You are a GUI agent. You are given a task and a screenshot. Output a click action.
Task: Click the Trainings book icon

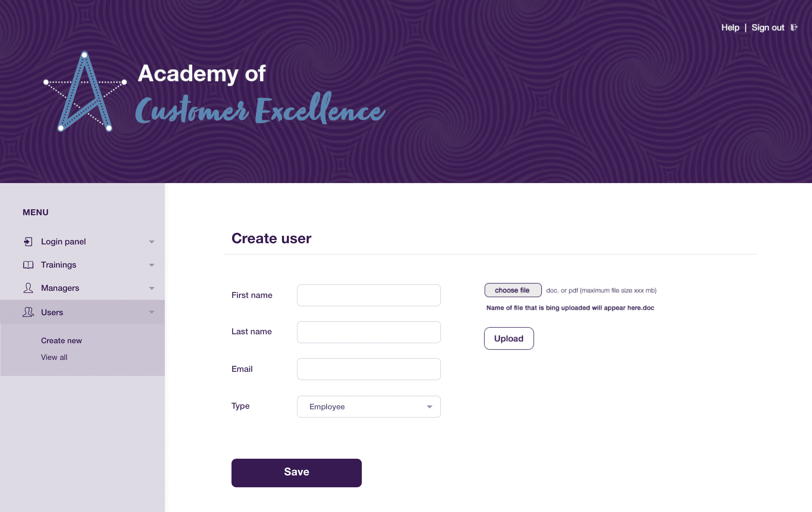[x=28, y=265]
